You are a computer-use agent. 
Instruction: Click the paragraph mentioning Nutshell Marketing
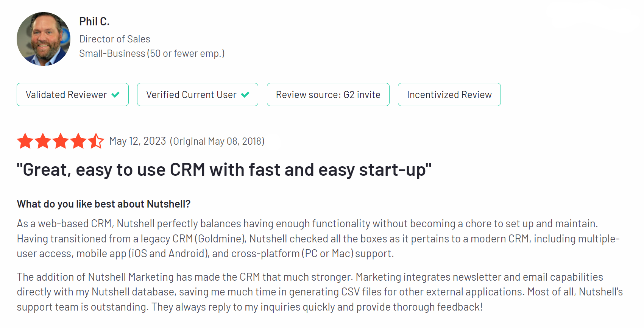tap(320, 292)
